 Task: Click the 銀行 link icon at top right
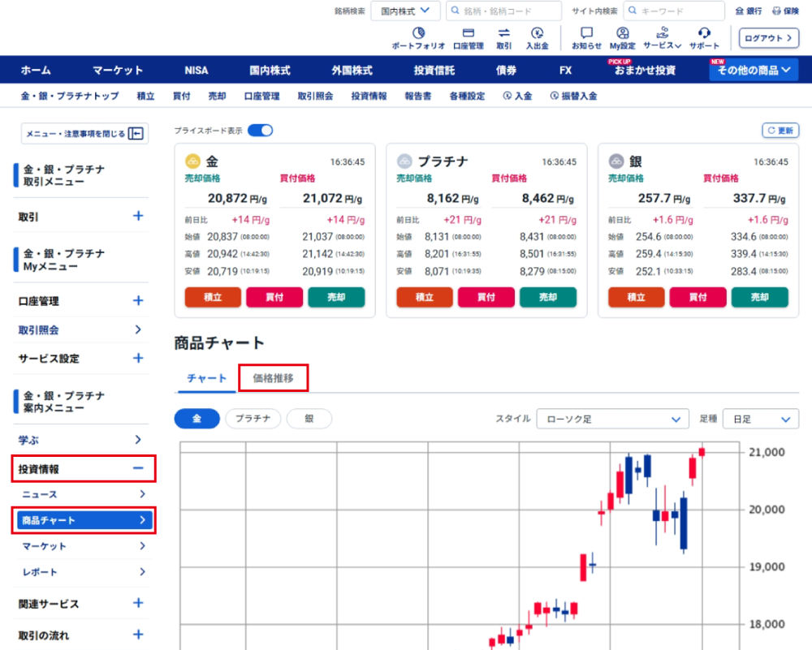(748, 11)
